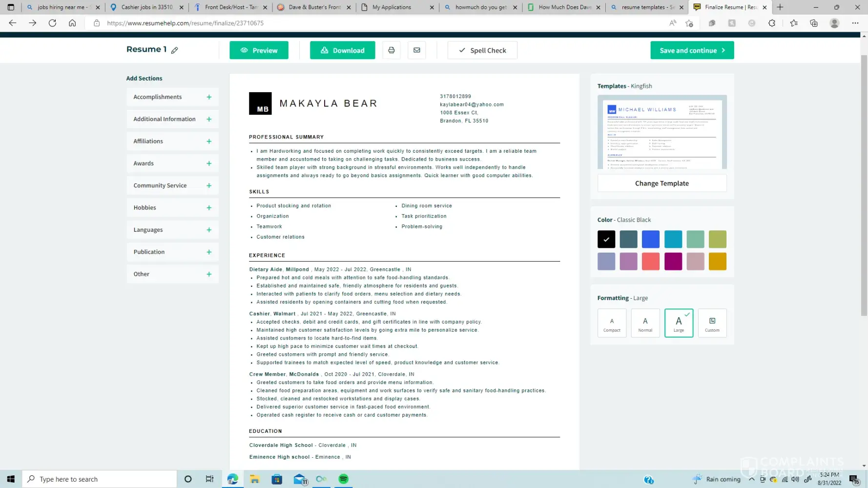868x488 pixels.
Task: Choose the golden yellow color swatch
Action: [718, 262]
